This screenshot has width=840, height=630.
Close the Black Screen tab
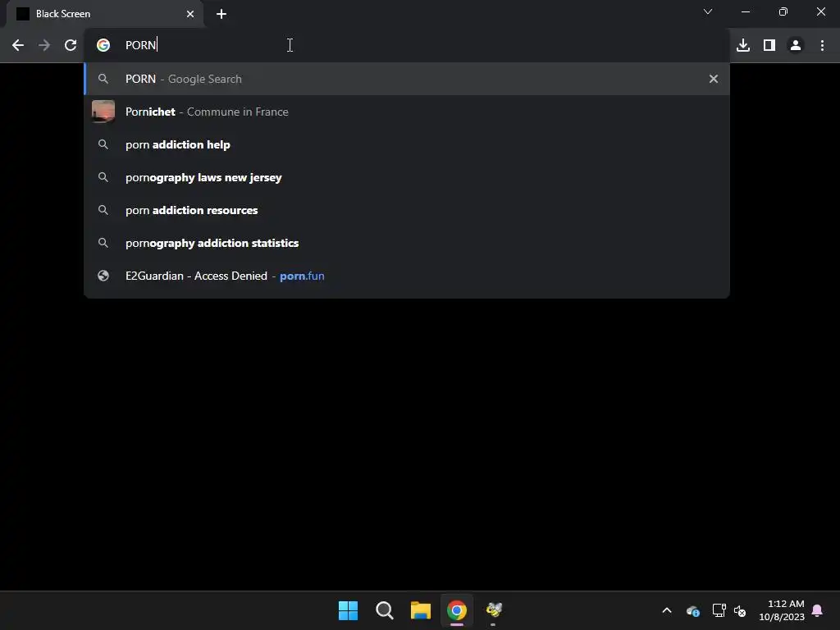click(190, 14)
